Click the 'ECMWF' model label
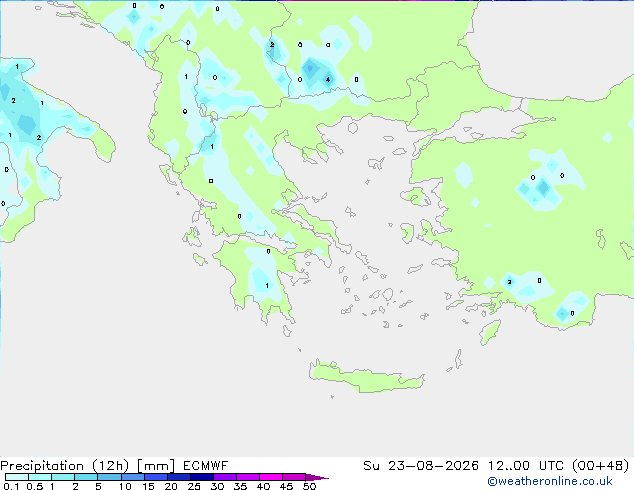 click(x=205, y=466)
